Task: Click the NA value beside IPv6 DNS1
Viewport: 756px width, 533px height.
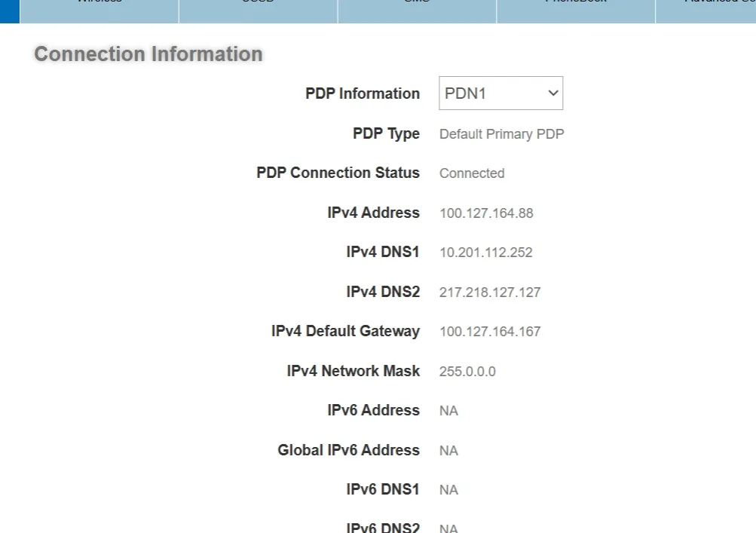Action: click(448, 490)
